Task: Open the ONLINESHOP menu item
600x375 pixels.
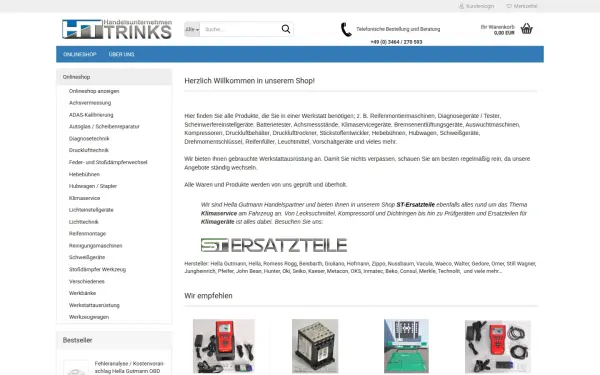Action: (80, 54)
